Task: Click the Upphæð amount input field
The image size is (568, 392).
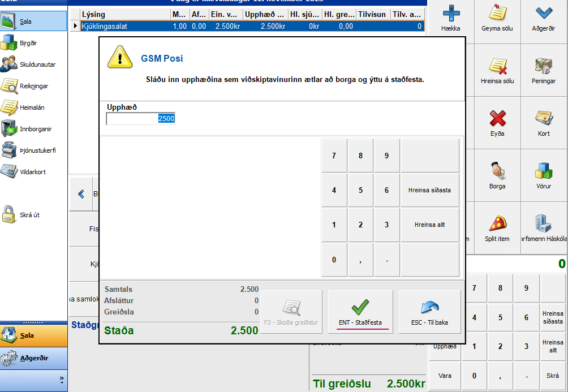Action: point(141,119)
